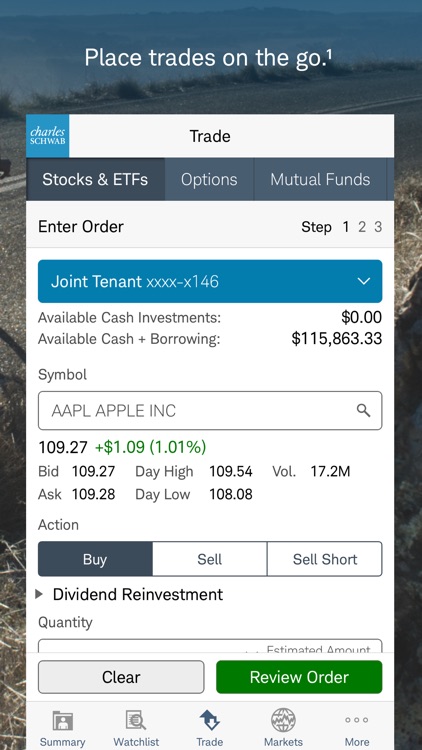This screenshot has height=750, width=422.
Task: Focus the AAPL symbol input field
Action: coord(210,410)
